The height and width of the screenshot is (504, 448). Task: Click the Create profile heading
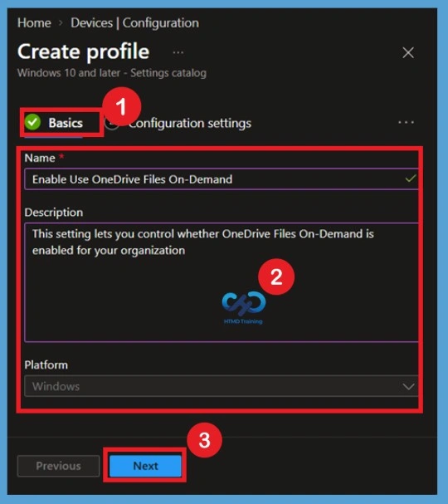click(84, 51)
